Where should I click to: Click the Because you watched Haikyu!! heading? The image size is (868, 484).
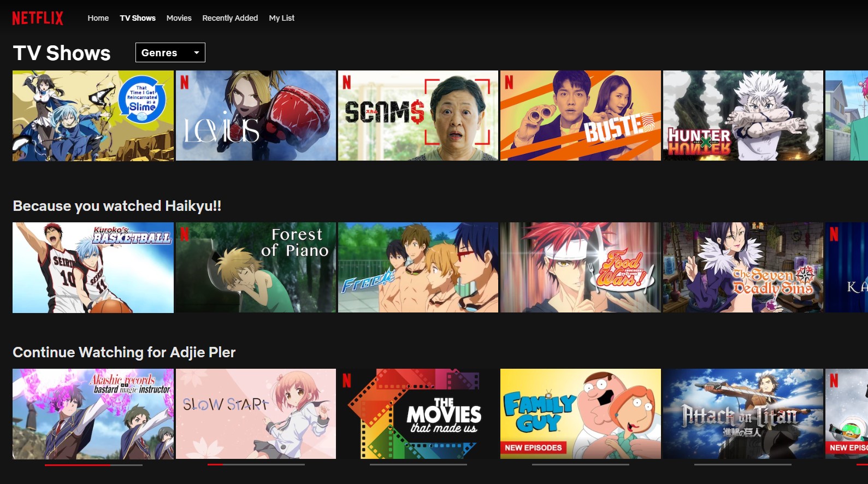tap(117, 206)
